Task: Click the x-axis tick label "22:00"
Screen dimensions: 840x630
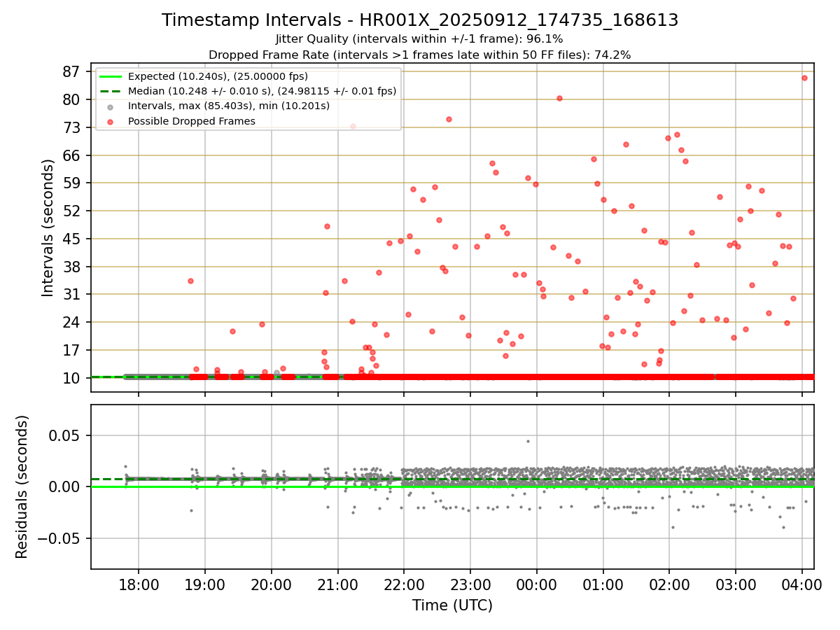Action: click(x=404, y=584)
